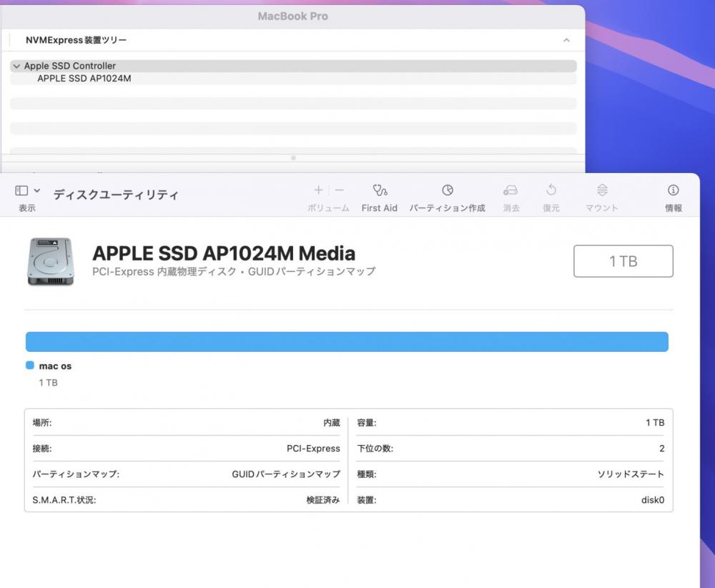Click the 復元 restore arrow icon
Screen dimensions: 715x588
(551, 190)
